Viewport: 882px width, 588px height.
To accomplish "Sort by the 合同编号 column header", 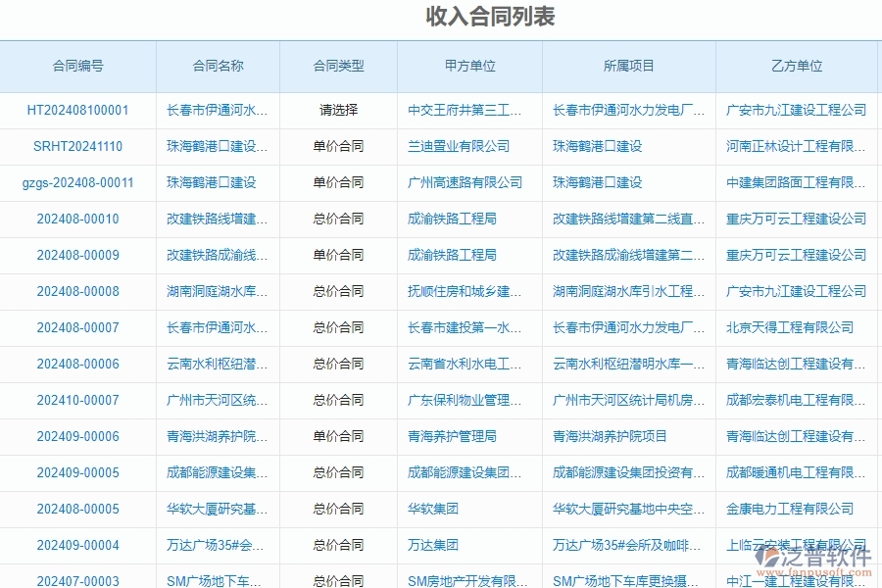I will coord(80,66).
